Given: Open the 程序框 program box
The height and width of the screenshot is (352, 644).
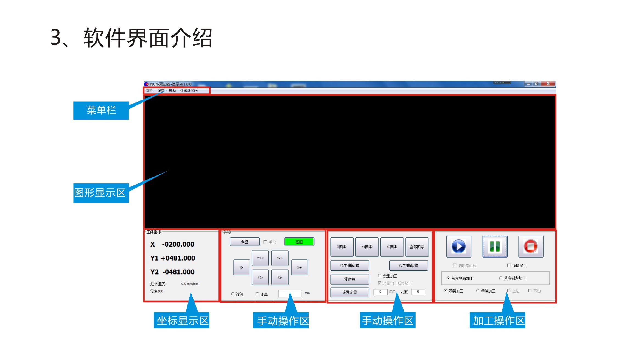Looking at the screenshot, I should 350,279.
